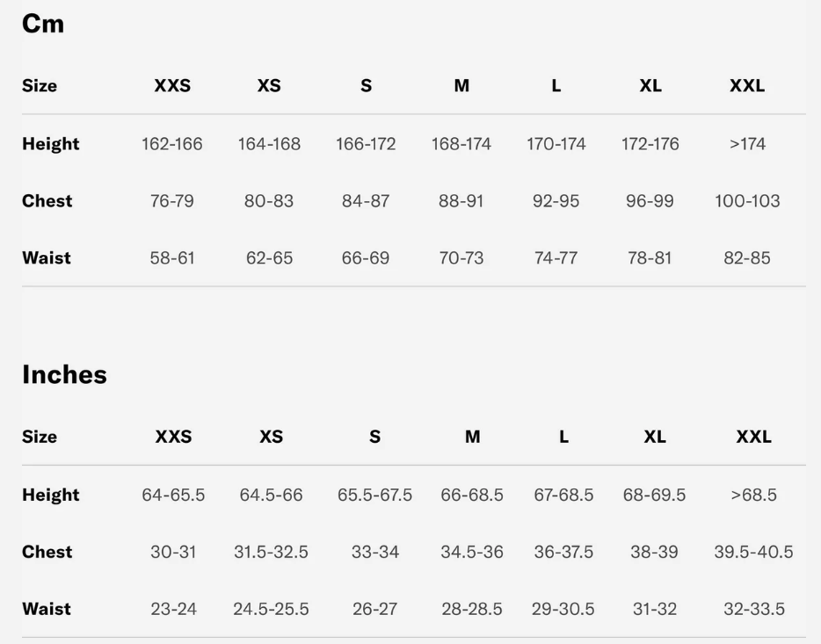This screenshot has height=644, width=821.
Task: Click the 24.5-25.5 waist value
Action: coord(271,609)
